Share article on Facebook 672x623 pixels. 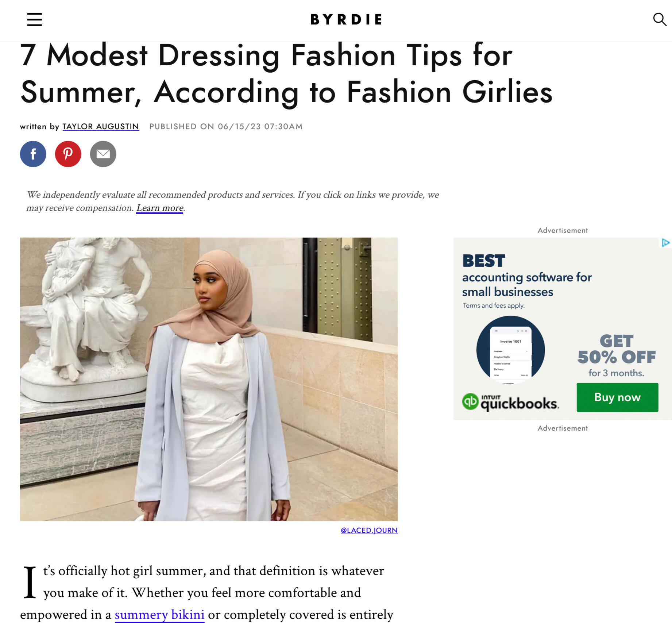(33, 154)
